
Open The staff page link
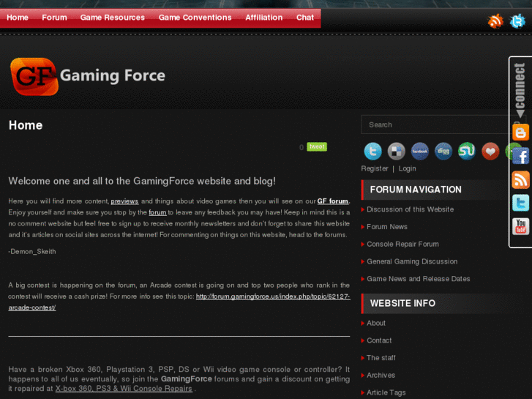click(x=381, y=358)
